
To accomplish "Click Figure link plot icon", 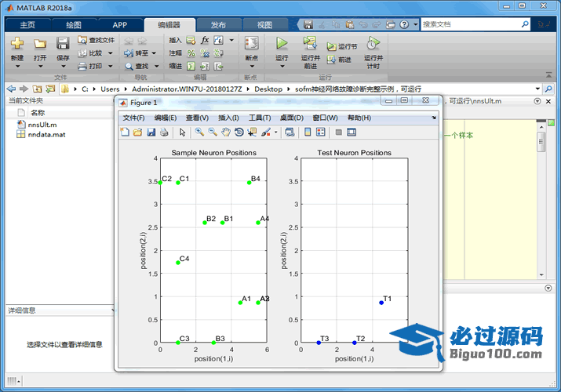I will coord(290,132).
